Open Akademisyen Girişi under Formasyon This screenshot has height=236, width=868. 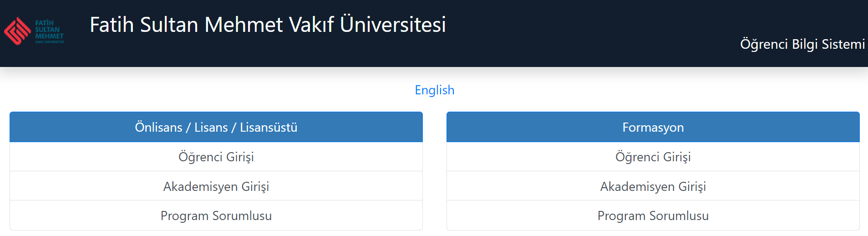point(653,186)
